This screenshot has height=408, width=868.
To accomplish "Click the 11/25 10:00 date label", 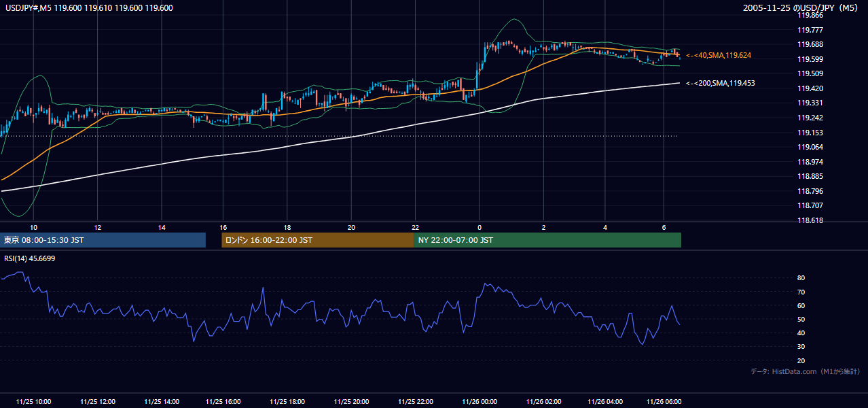I will (x=34, y=401).
